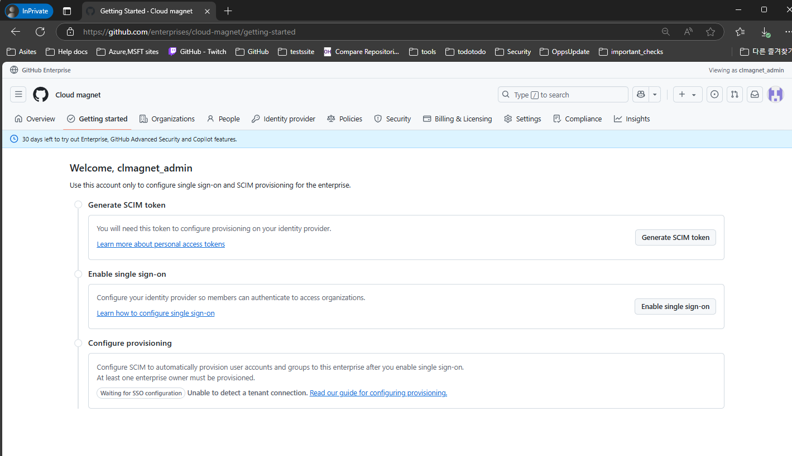Open the Notifications inbox icon

755,94
